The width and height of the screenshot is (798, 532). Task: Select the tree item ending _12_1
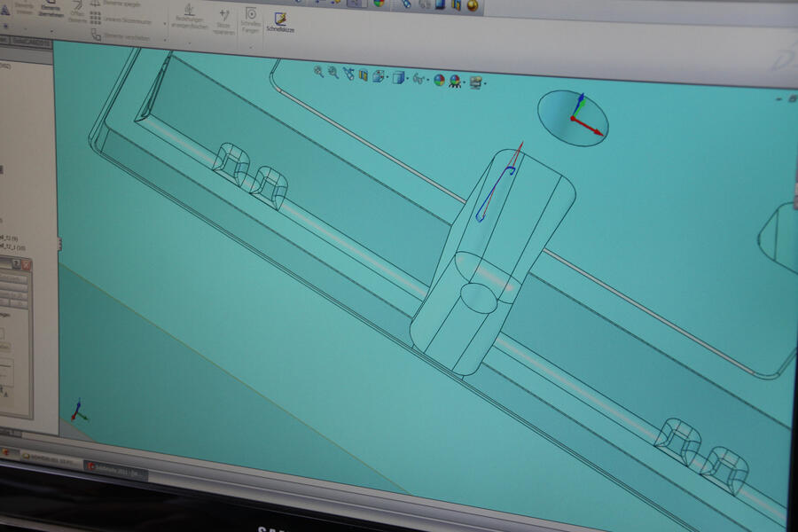point(12,247)
